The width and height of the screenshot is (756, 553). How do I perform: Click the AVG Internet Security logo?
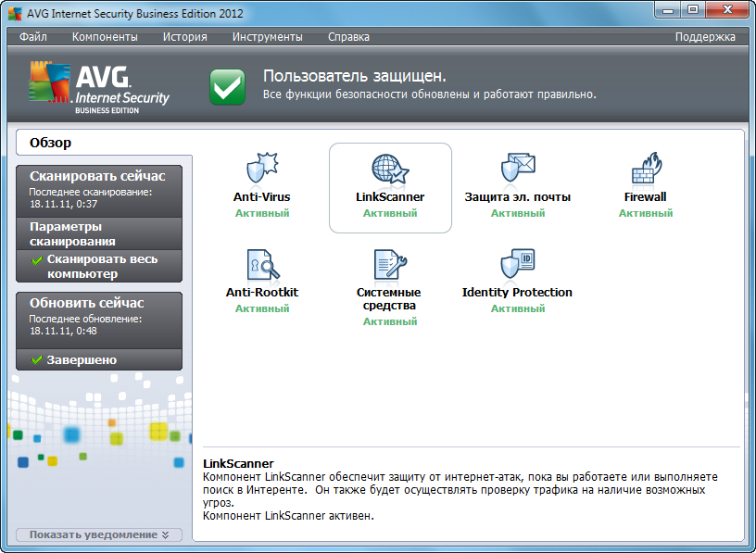(x=99, y=87)
